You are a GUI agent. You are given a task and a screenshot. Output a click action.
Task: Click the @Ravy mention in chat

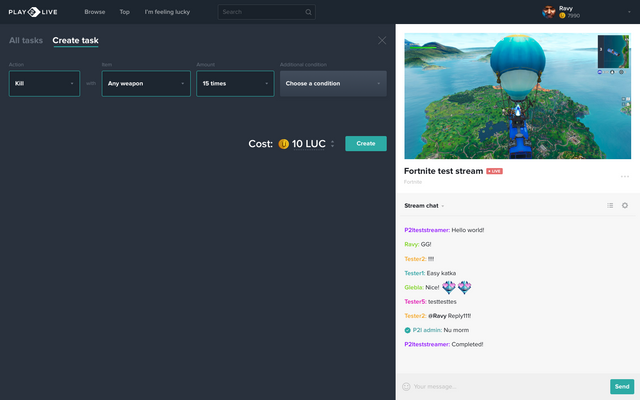437,316
